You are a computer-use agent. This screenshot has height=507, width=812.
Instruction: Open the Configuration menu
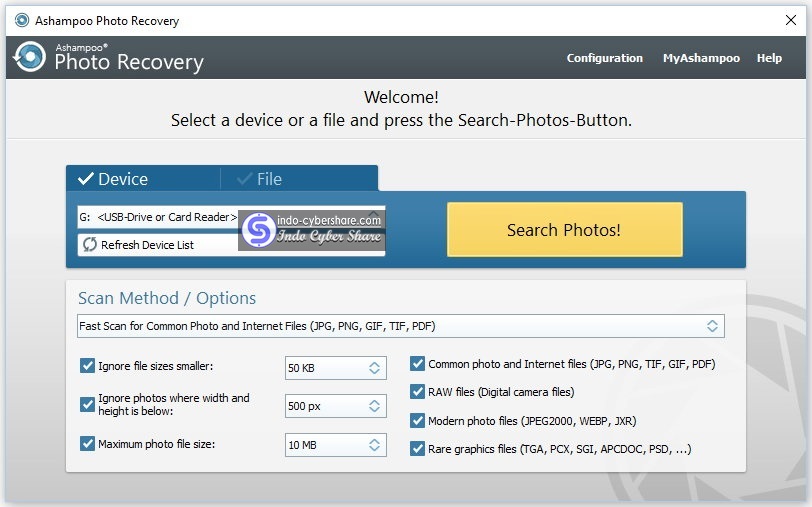[604, 58]
